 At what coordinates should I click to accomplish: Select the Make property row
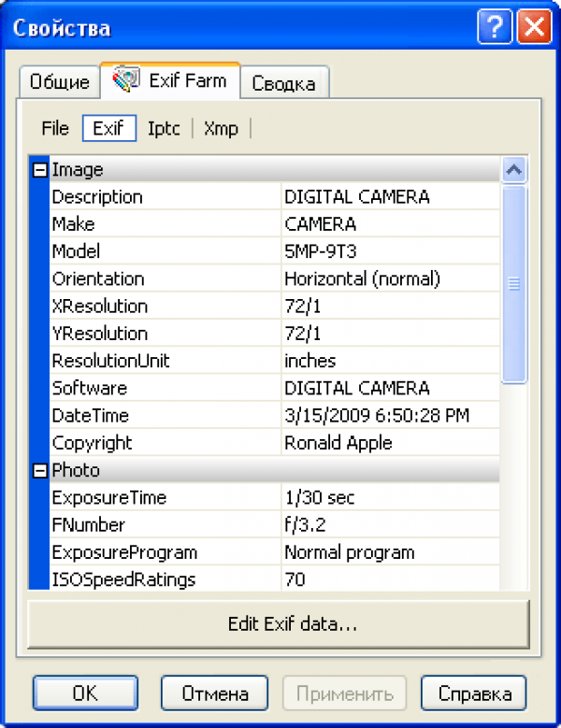click(x=275, y=224)
